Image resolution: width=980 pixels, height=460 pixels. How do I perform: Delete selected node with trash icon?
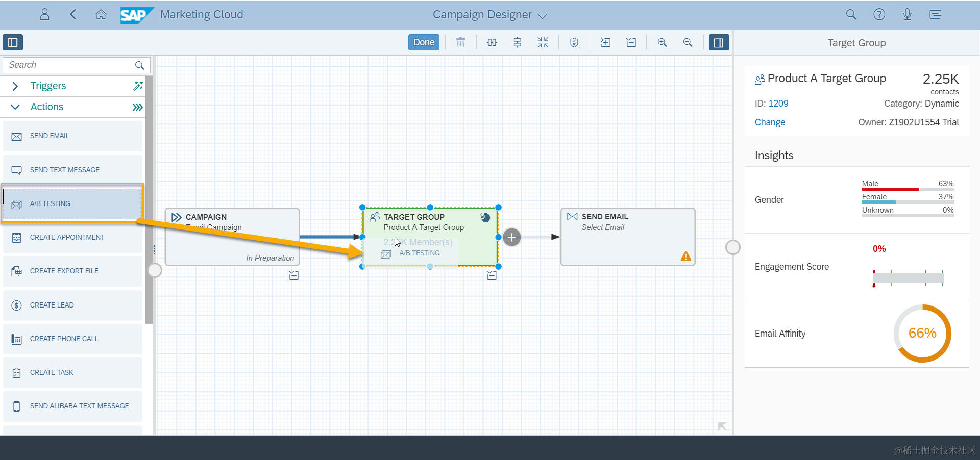[x=460, y=42]
